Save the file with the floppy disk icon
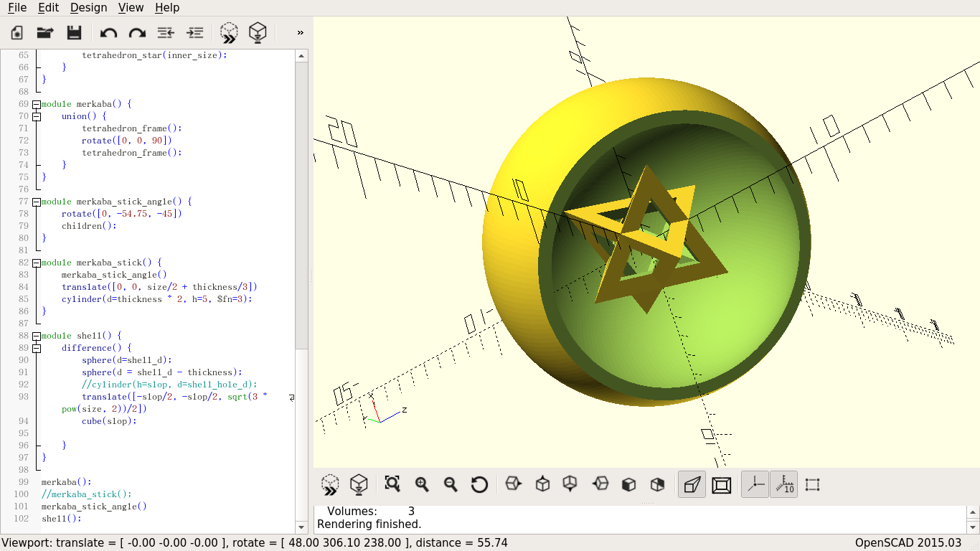 coord(74,32)
